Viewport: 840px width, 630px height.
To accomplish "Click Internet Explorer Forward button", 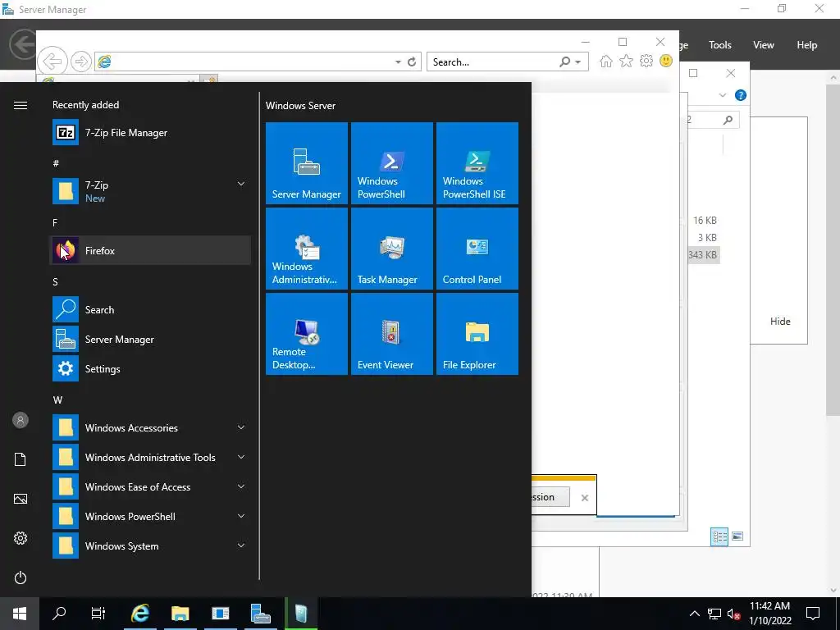I will click(x=81, y=62).
